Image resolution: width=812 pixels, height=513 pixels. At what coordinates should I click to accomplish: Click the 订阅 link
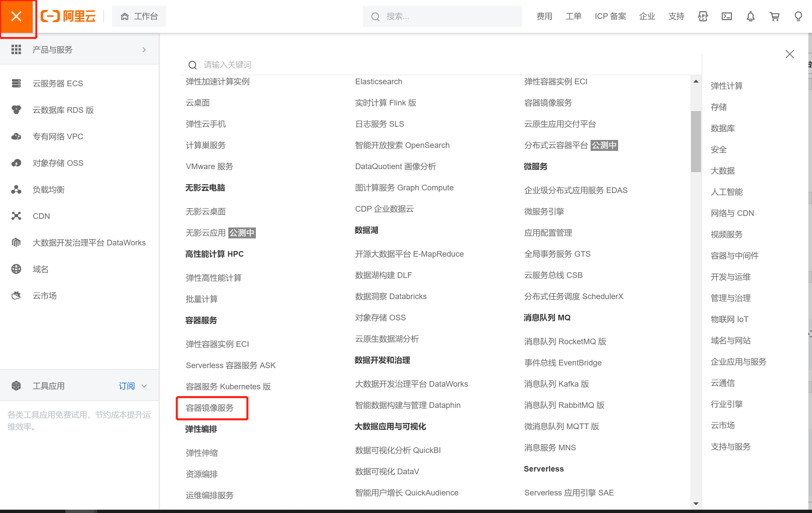(x=127, y=386)
